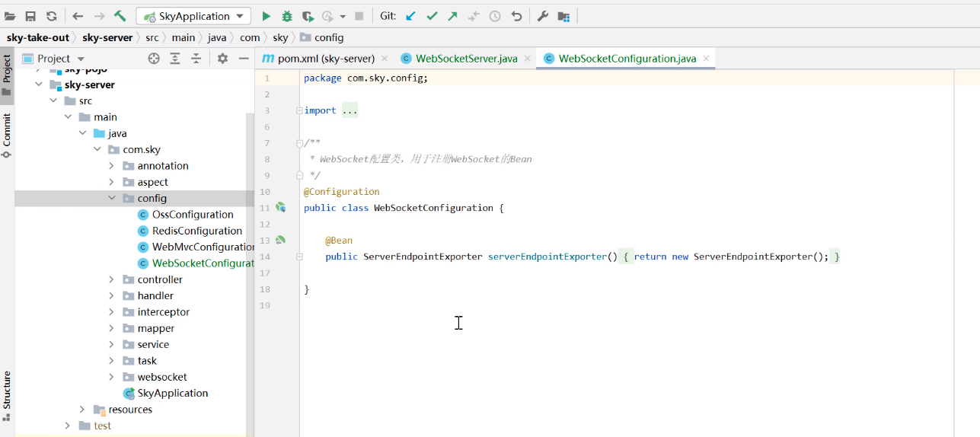This screenshot has height=437, width=980.
Task: Debug SkyApplication with the bug icon
Action: 287,16
